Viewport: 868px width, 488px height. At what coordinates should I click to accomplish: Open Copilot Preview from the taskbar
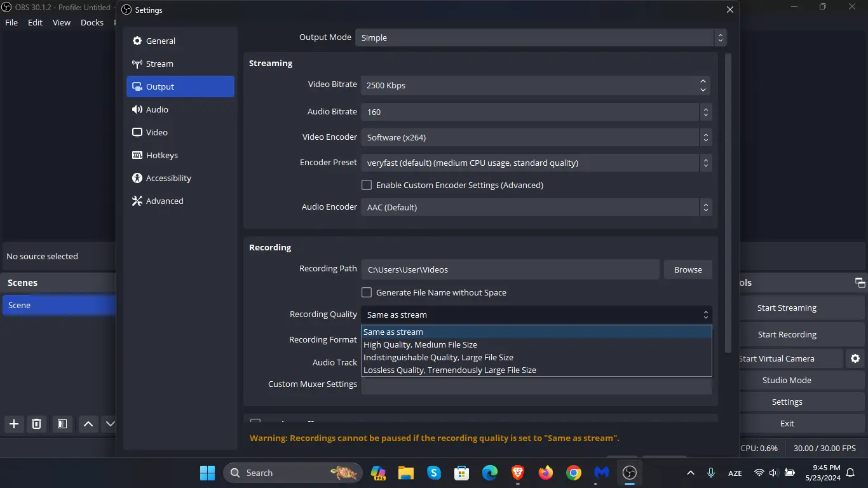point(378,473)
